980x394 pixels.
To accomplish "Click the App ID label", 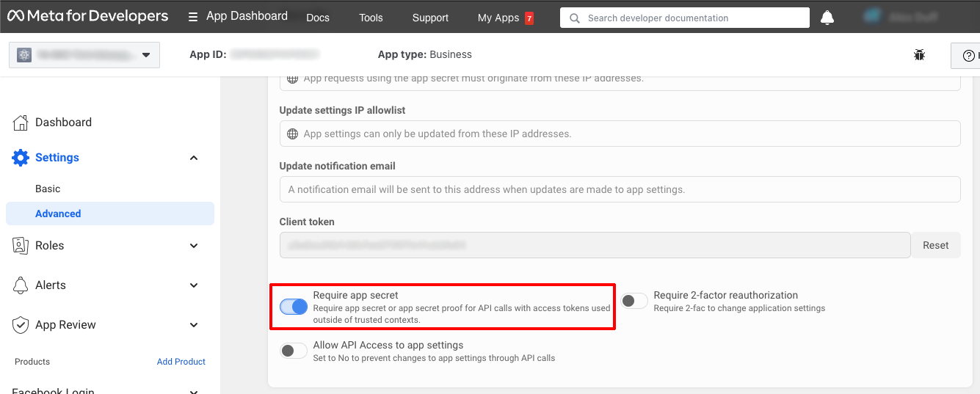I will tap(208, 54).
